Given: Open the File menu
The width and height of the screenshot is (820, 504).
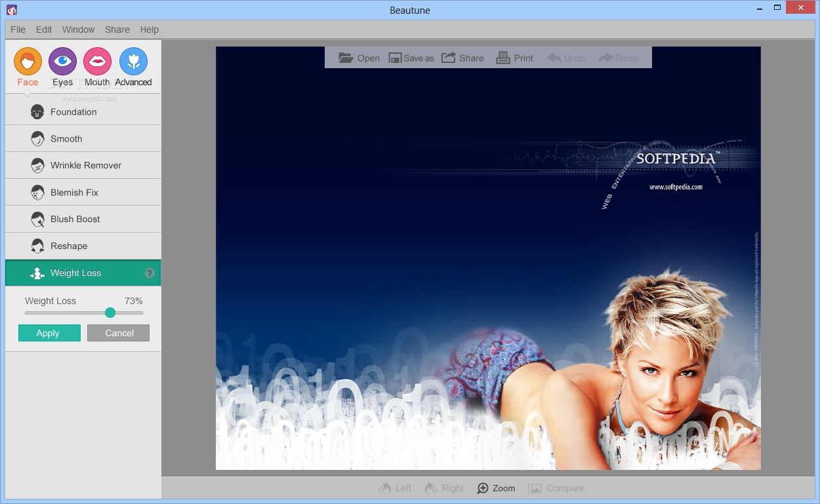Looking at the screenshot, I should [x=18, y=29].
